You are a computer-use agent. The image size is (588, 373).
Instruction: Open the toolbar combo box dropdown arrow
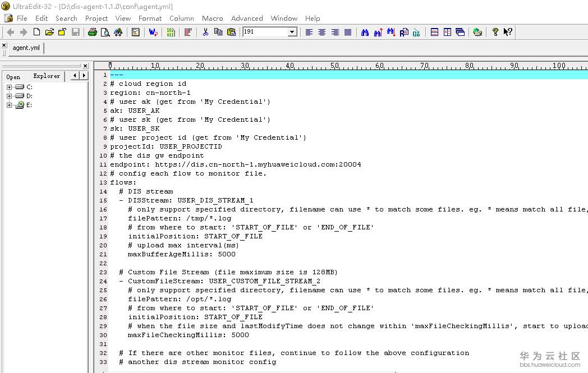point(292,32)
